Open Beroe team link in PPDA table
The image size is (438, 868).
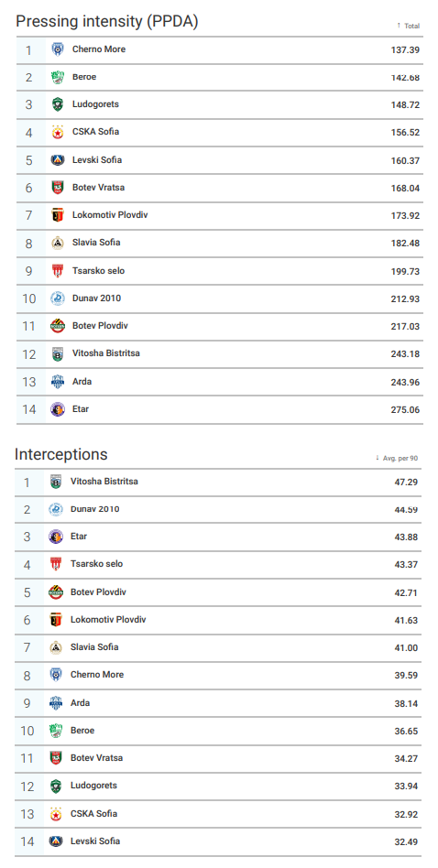(x=84, y=77)
